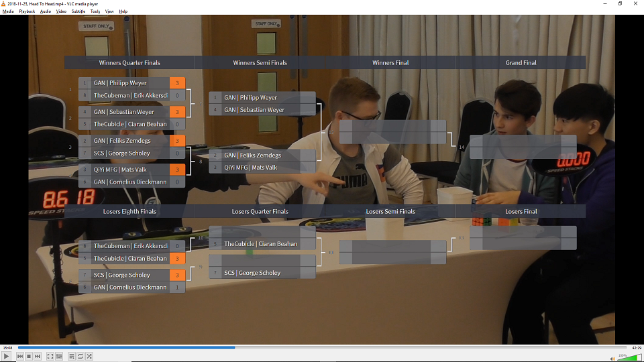644x362 pixels.
Task: Toggle the playlist view
Action: [72, 356]
